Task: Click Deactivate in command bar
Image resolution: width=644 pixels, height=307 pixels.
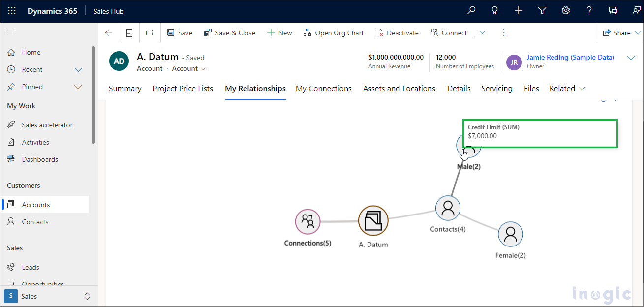Action: point(397,33)
